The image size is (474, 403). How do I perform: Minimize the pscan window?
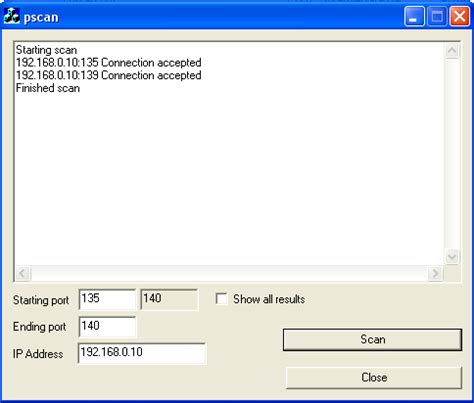(x=414, y=16)
